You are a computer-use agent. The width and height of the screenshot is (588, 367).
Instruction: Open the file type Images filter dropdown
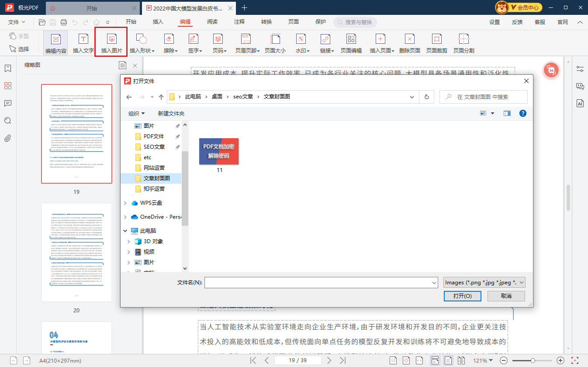coord(484,283)
